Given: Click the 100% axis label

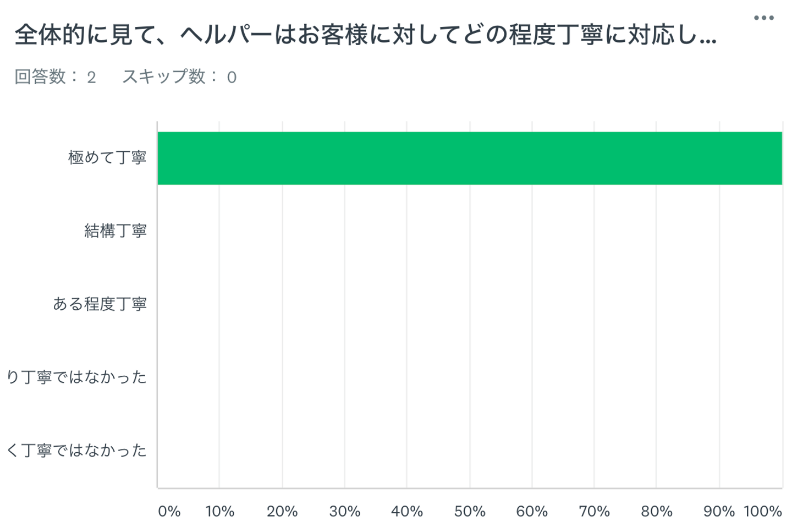Looking at the screenshot, I should 763,512.
